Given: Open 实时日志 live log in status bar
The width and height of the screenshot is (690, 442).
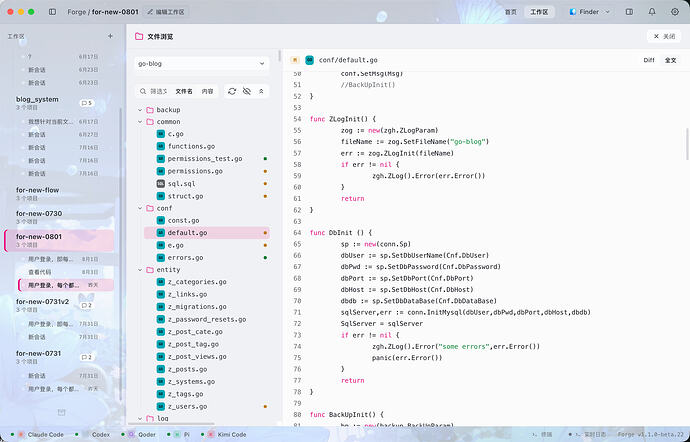Looking at the screenshot, I should click(x=587, y=435).
